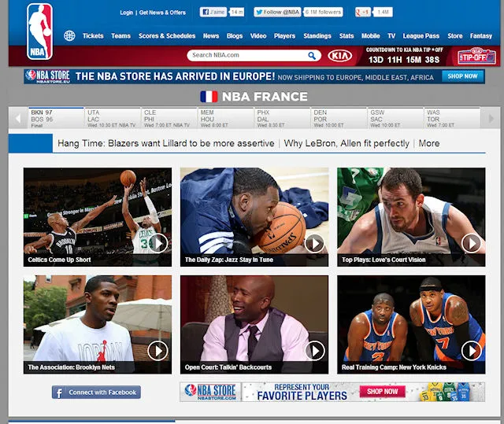Viewport: 504px width, 424px height.
Task: Open the Standings menu item
Action: (x=317, y=36)
